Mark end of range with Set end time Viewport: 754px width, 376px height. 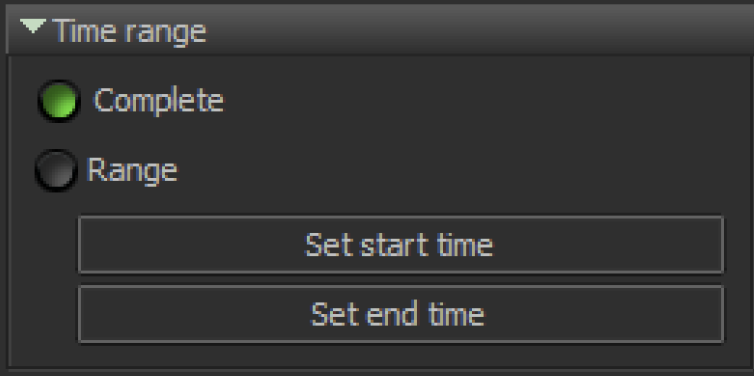tap(401, 314)
